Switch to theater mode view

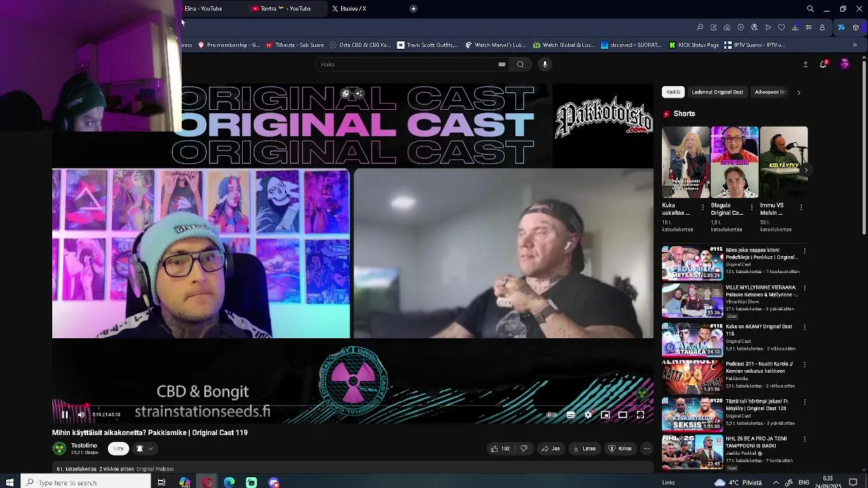623,415
